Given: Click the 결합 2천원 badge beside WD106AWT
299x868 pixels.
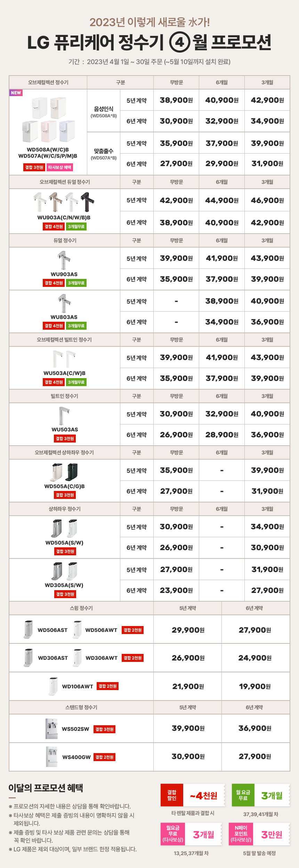Looking at the screenshot, I should pyautogui.click(x=107, y=686).
